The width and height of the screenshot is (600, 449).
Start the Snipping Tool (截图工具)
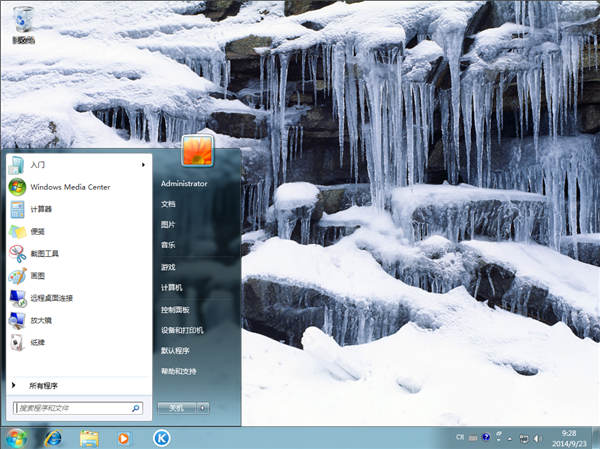[44, 253]
